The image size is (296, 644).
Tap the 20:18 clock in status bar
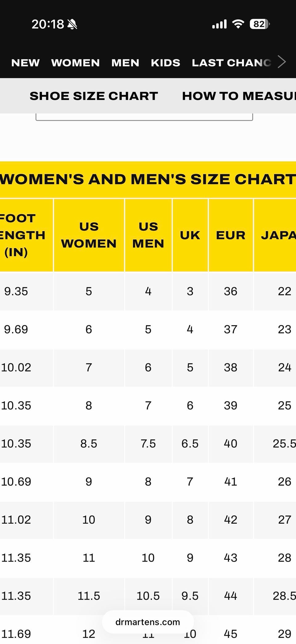click(x=48, y=24)
